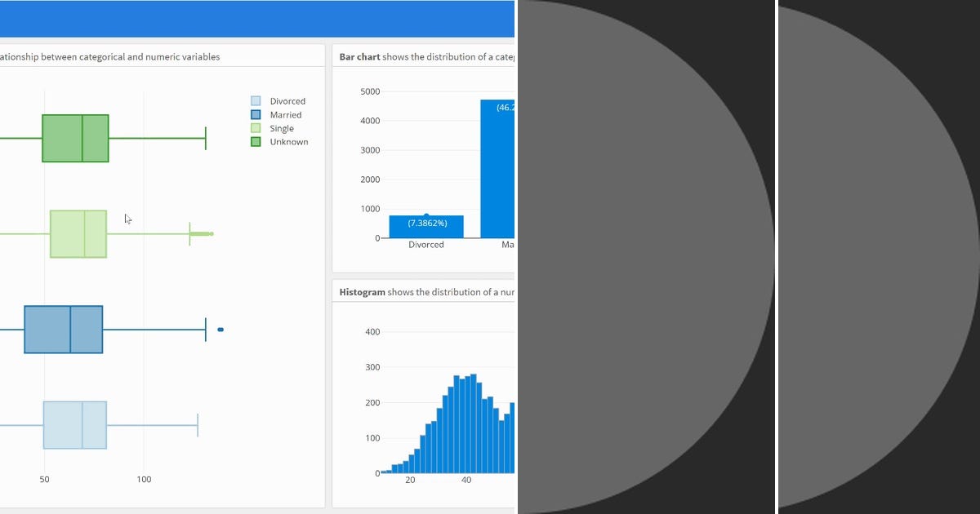Toggle the Unknown legend entry
Image resolution: width=980 pixels, height=514 pixels.
click(287, 141)
